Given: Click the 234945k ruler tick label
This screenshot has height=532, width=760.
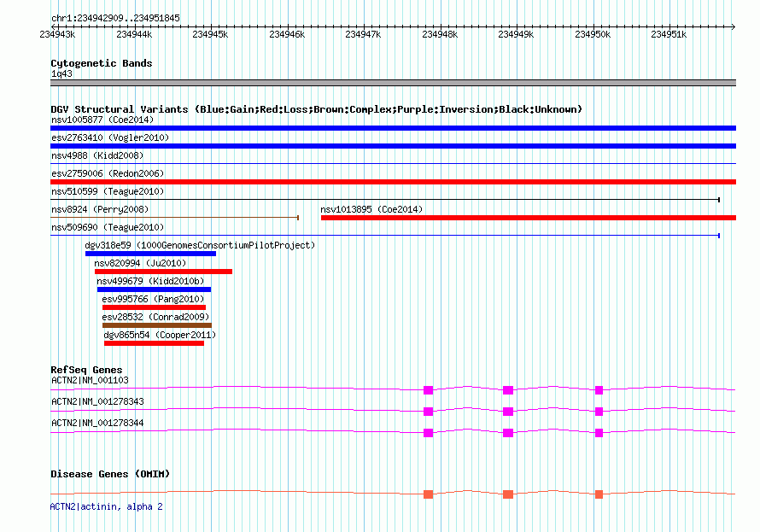Looking at the screenshot, I should click(x=210, y=34).
